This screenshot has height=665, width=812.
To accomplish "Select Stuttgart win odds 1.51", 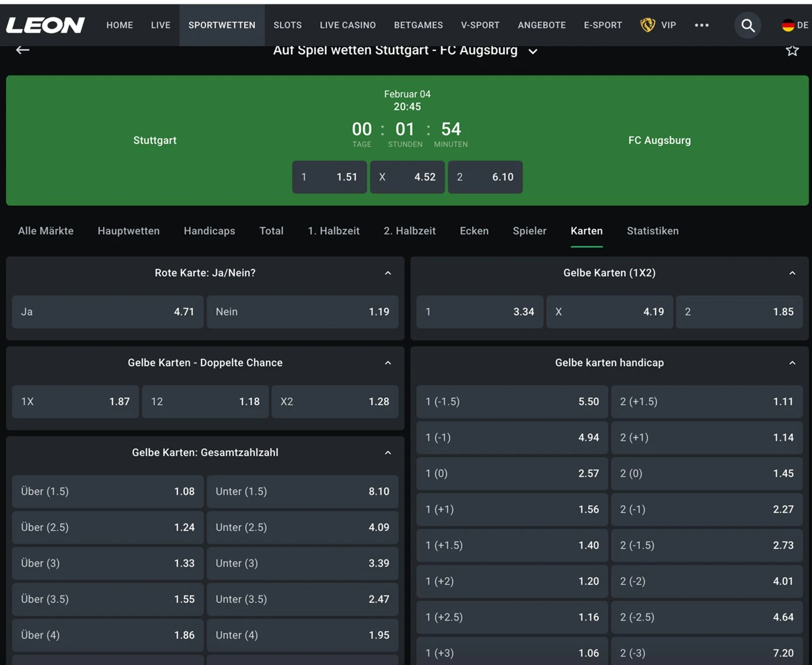I will (329, 177).
